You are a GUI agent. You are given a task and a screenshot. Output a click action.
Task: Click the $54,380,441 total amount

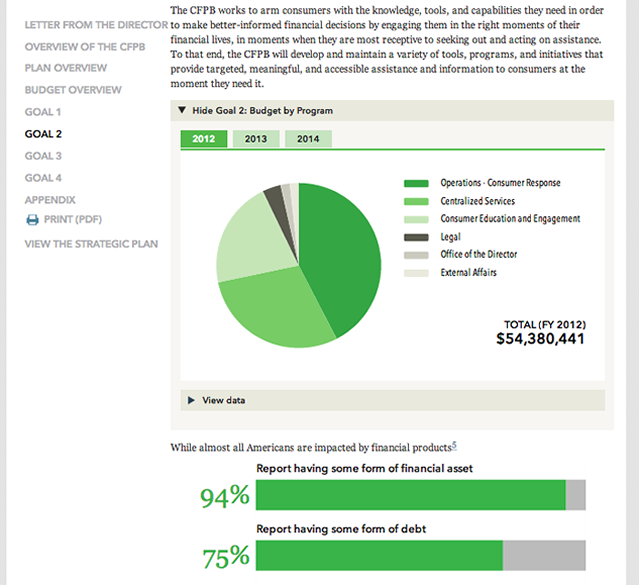coord(540,339)
